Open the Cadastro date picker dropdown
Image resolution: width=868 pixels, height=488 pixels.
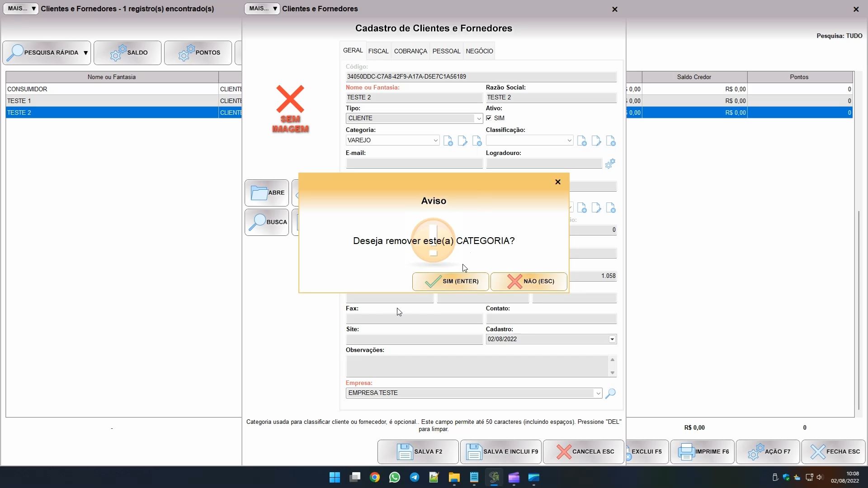click(612, 339)
